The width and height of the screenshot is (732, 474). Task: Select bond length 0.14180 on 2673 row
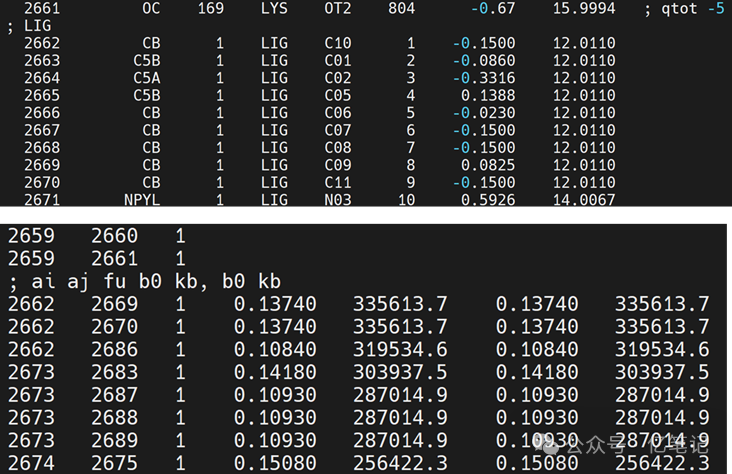point(275,372)
